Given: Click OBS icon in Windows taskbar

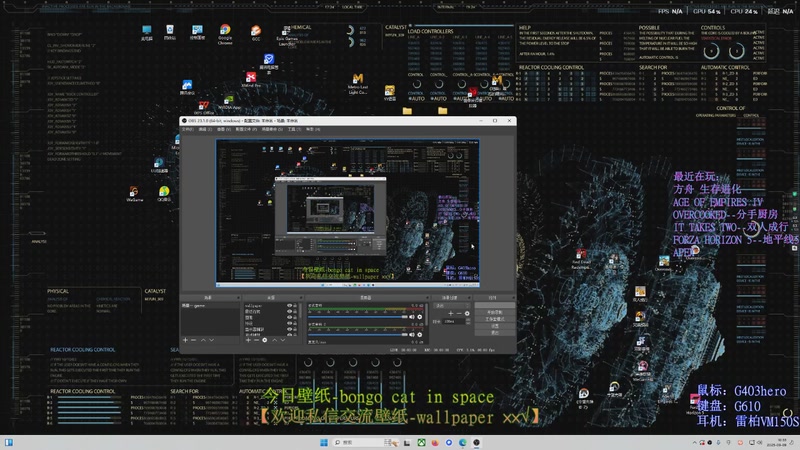Looking at the screenshot, I should (477, 442).
